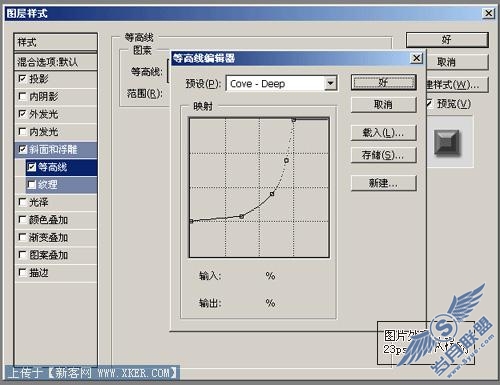Click 好 button in contour editor
This screenshot has height=385, width=500.
(x=384, y=82)
